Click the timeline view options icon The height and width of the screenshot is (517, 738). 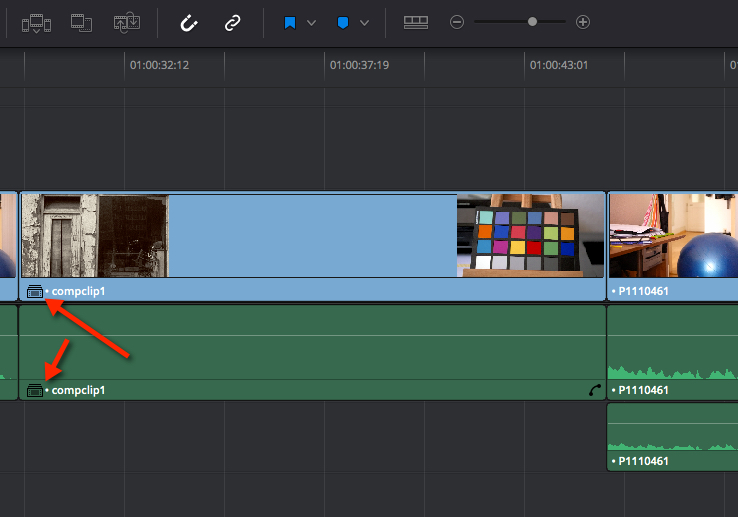tap(416, 22)
